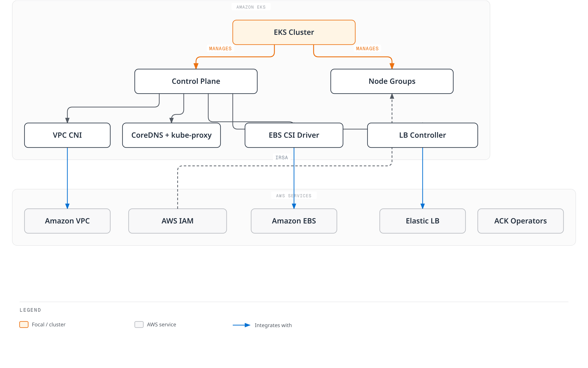Viewport: 588px width, 368px height.
Task: Click the Amazon VPC service box
Action: [67, 221]
